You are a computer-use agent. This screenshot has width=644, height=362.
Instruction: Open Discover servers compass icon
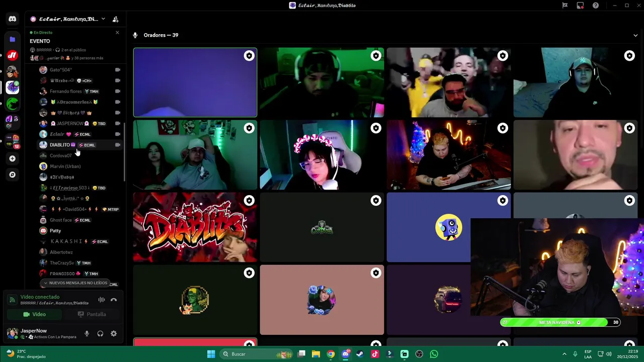click(13, 174)
